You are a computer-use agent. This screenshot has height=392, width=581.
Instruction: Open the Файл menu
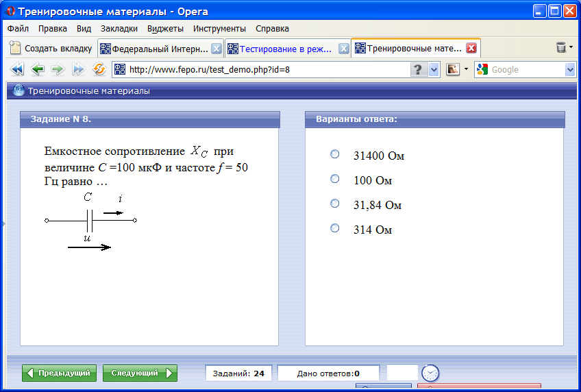18,29
